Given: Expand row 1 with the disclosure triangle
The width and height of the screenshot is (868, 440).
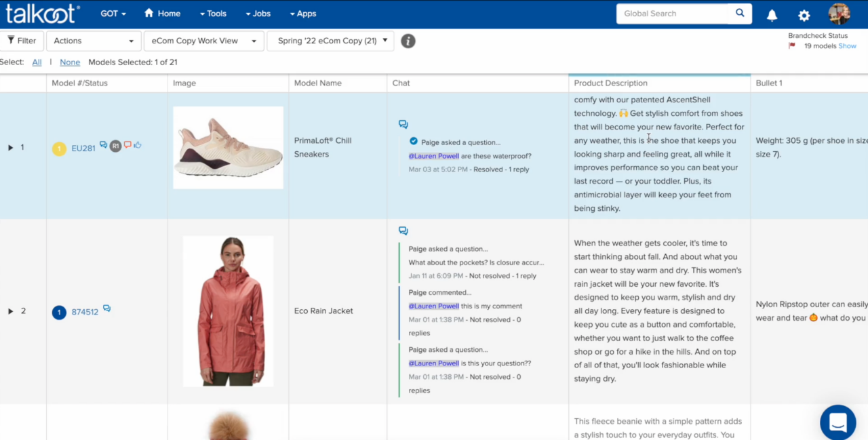Looking at the screenshot, I should pos(10,146).
